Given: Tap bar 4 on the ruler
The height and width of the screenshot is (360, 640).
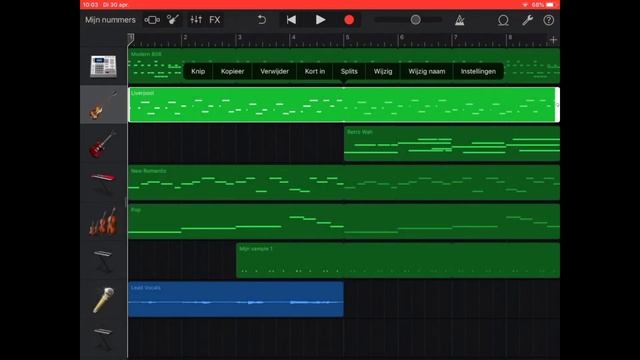Looking at the screenshot, I should tap(293, 38).
